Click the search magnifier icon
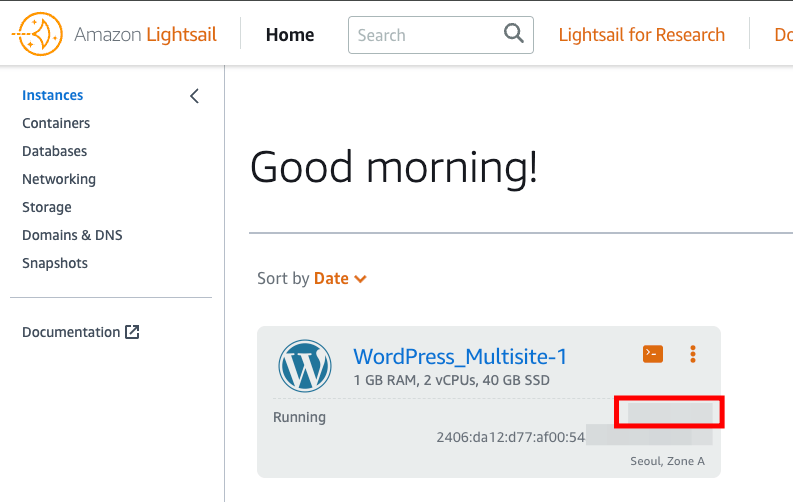 click(513, 33)
